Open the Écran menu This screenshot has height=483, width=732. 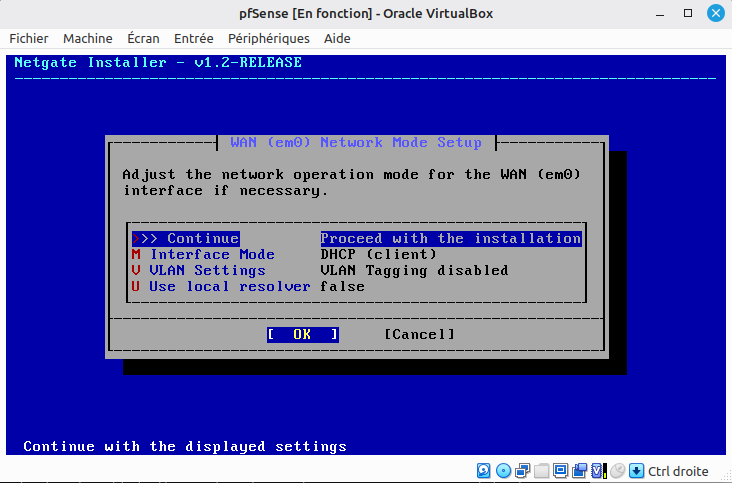143,38
